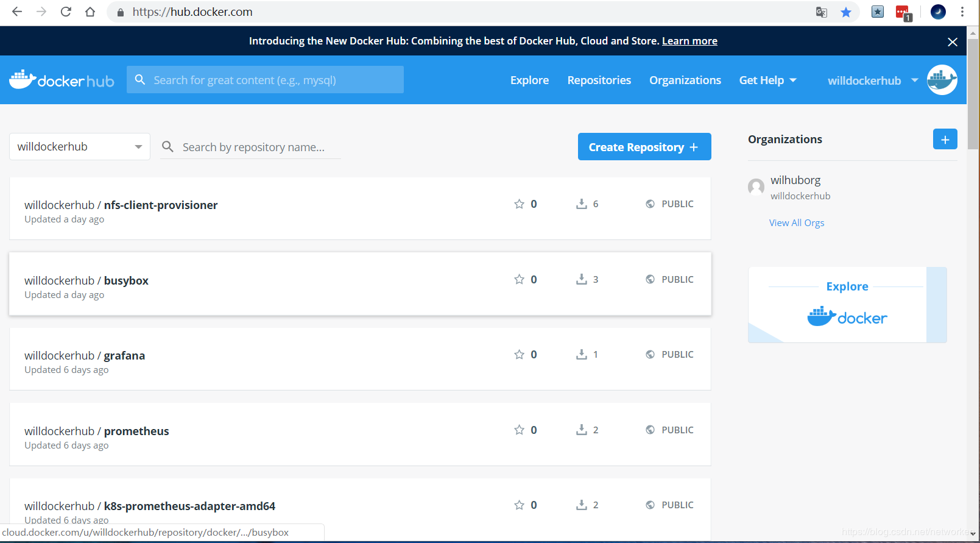Star the k8s-prometheus-adapter-amd64 repository

[519, 505]
